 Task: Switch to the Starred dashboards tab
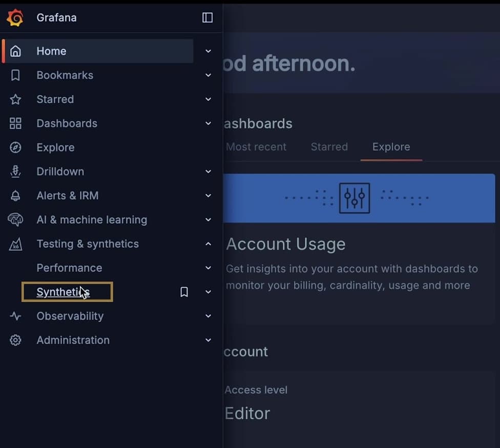pos(329,147)
